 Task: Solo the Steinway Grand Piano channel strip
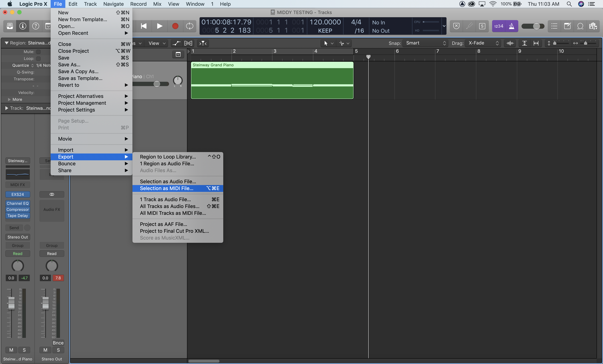point(24,350)
